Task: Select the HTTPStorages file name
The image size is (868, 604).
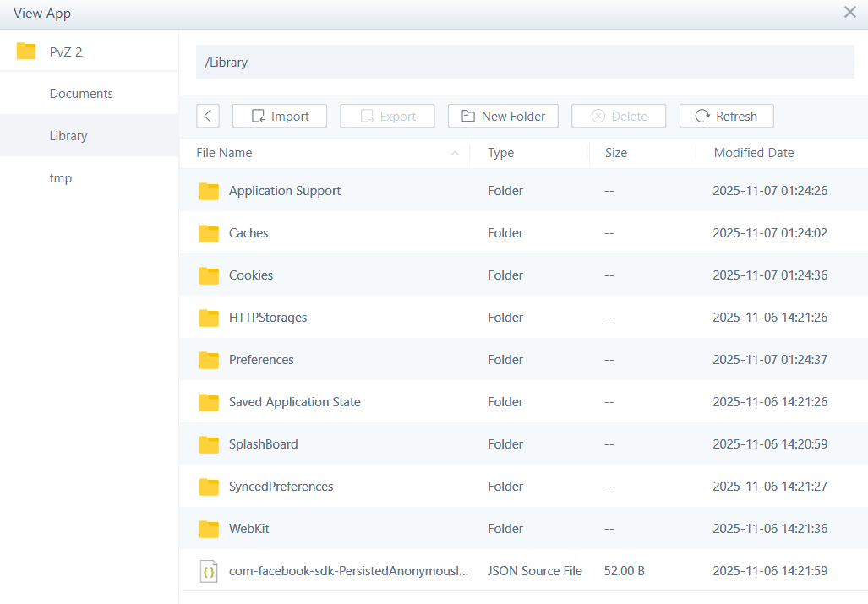Action: (268, 318)
